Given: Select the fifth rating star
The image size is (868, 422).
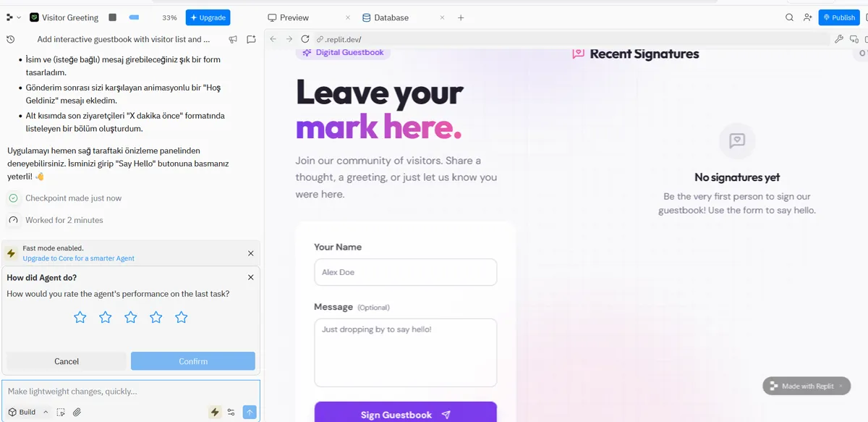Looking at the screenshot, I should tap(182, 317).
